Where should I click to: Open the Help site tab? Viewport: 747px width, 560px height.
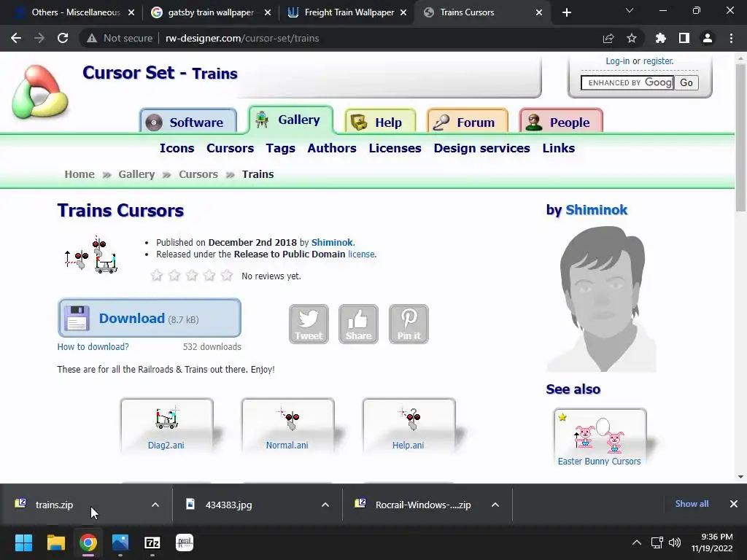point(380,122)
